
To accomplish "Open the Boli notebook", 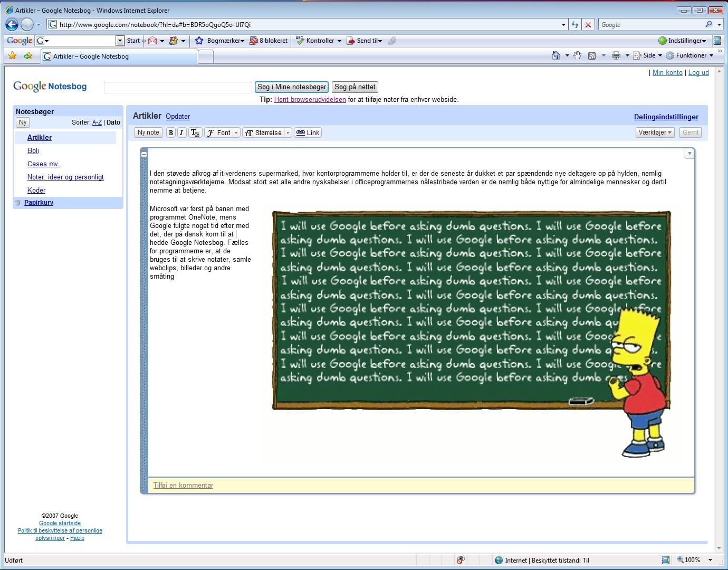I will (x=33, y=151).
